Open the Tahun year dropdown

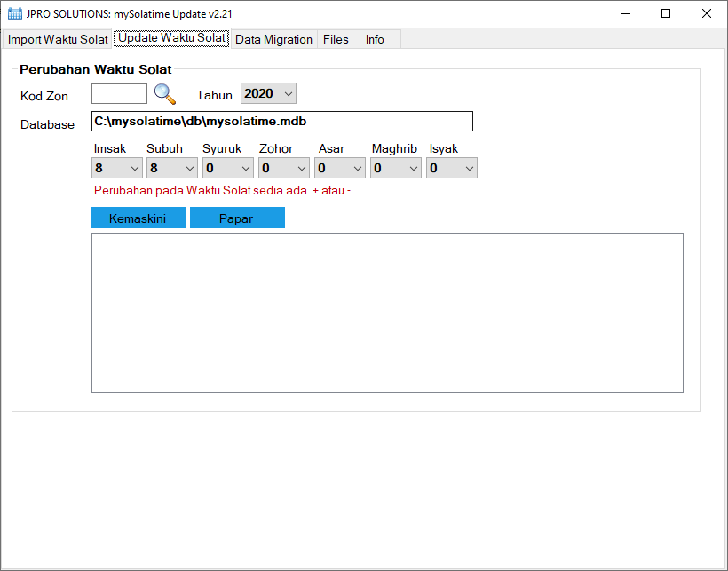click(x=268, y=94)
